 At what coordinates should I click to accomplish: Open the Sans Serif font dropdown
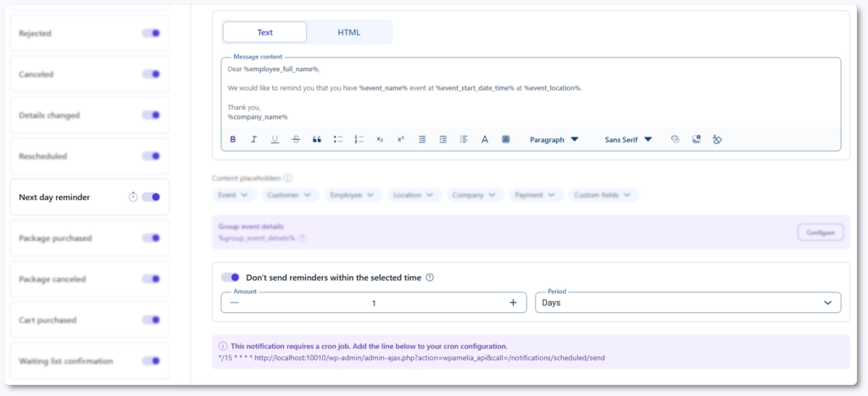tap(628, 140)
